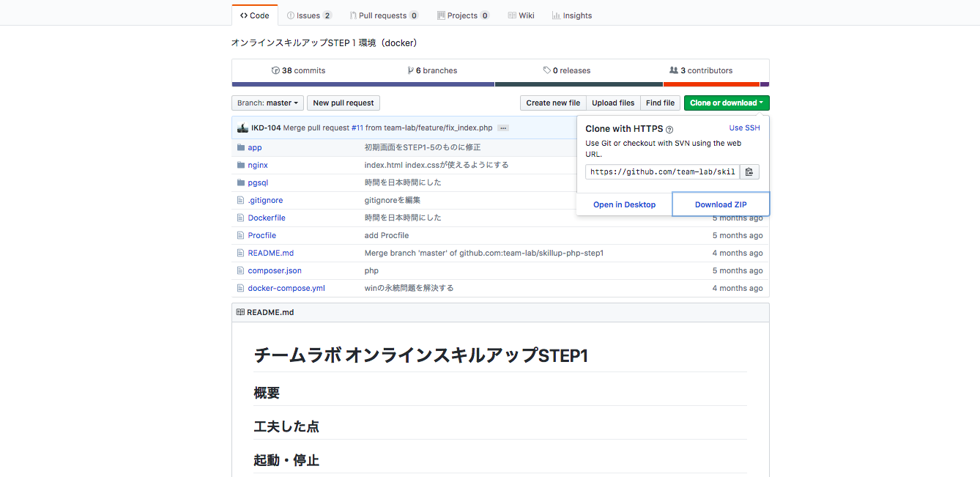
Task: Open commit '初期画面をSTEP1-5のものに修正'
Action: click(423, 147)
